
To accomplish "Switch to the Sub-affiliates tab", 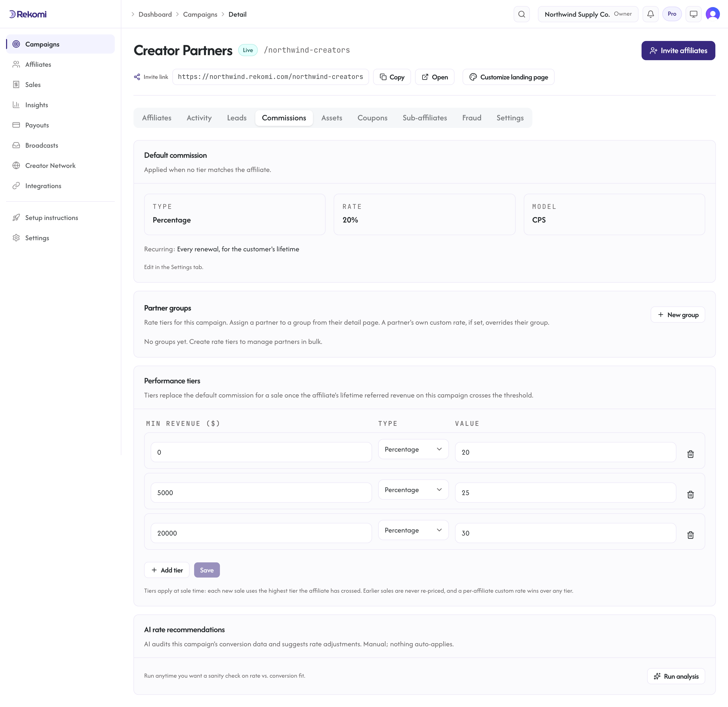I will 425,118.
